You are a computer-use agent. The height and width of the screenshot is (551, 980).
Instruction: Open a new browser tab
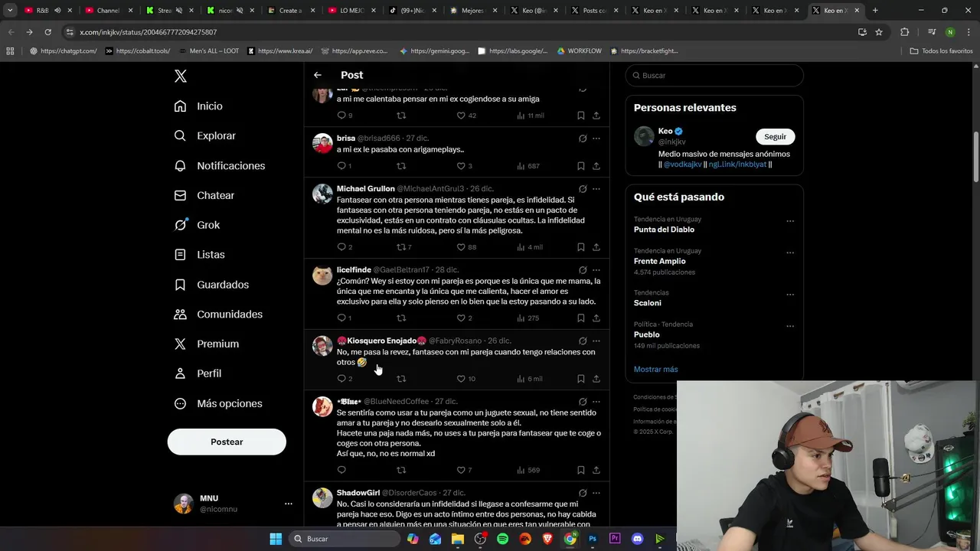click(x=875, y=11)
